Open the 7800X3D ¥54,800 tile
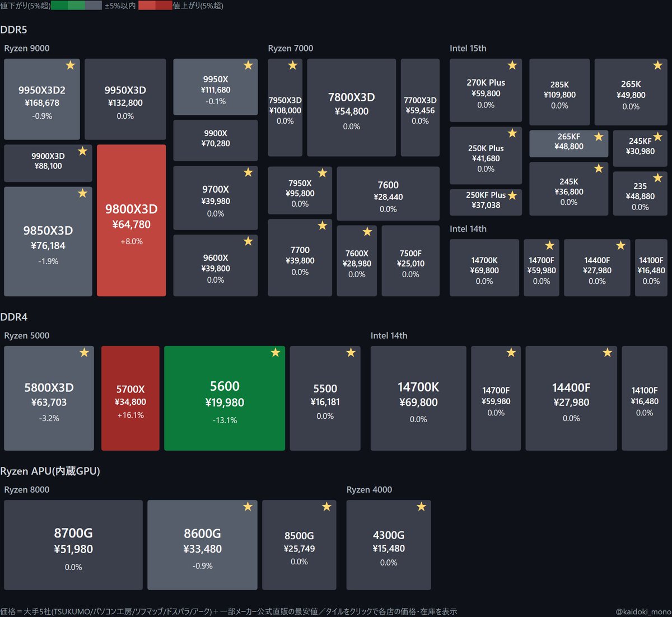The height and width of the screenshot is (617, 672). (x=352, y=107)
